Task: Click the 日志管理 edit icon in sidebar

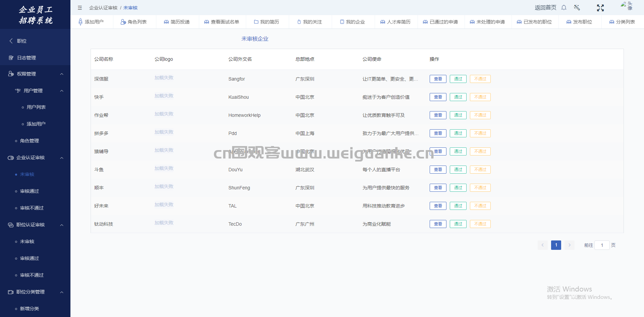Action: [x=11, y=58]
